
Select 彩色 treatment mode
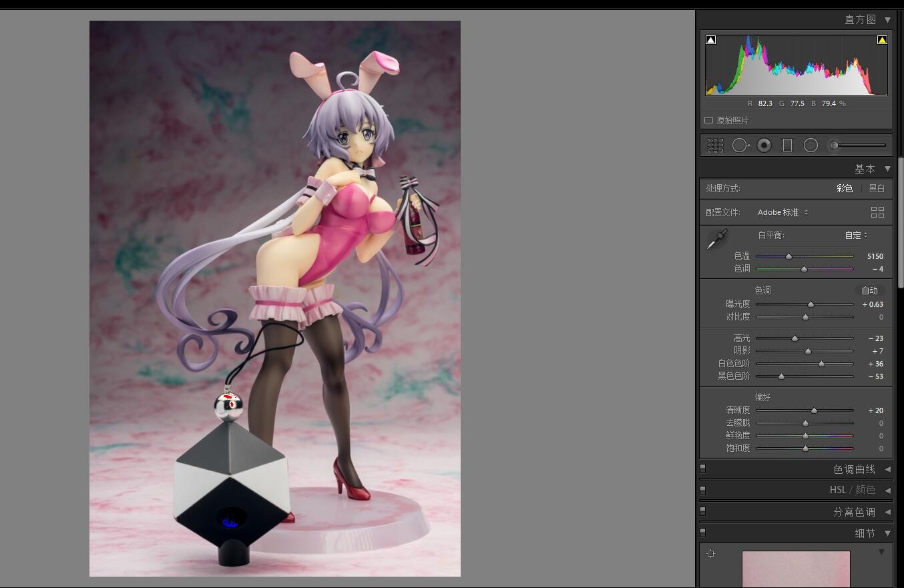tap(845, 189)
